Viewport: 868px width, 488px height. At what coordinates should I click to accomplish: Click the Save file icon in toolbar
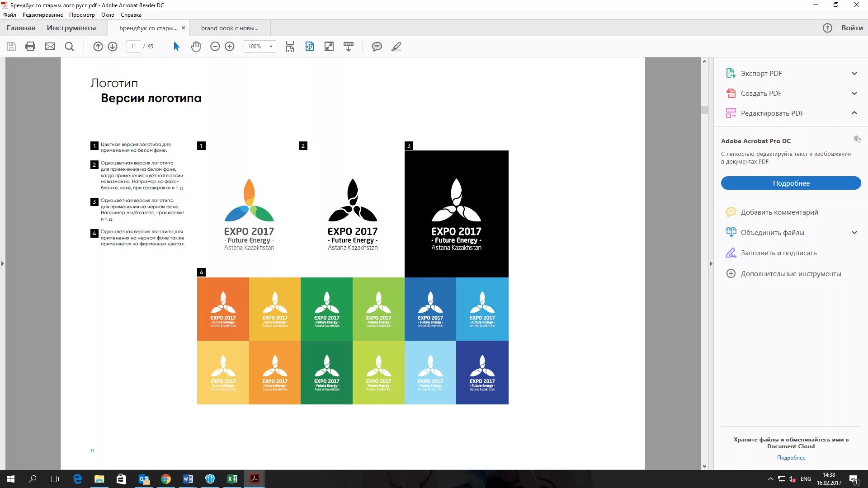pyautogui.click(x=11, y=47)
